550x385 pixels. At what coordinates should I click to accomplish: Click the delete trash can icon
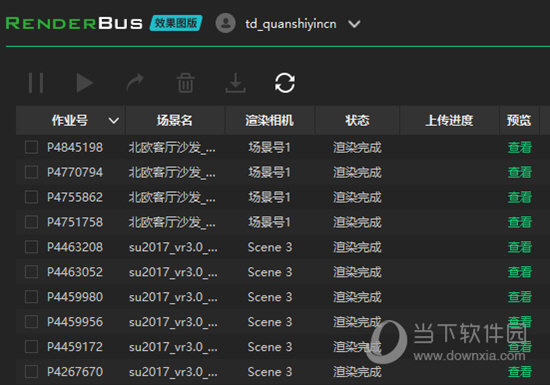(x=185, y=83)
